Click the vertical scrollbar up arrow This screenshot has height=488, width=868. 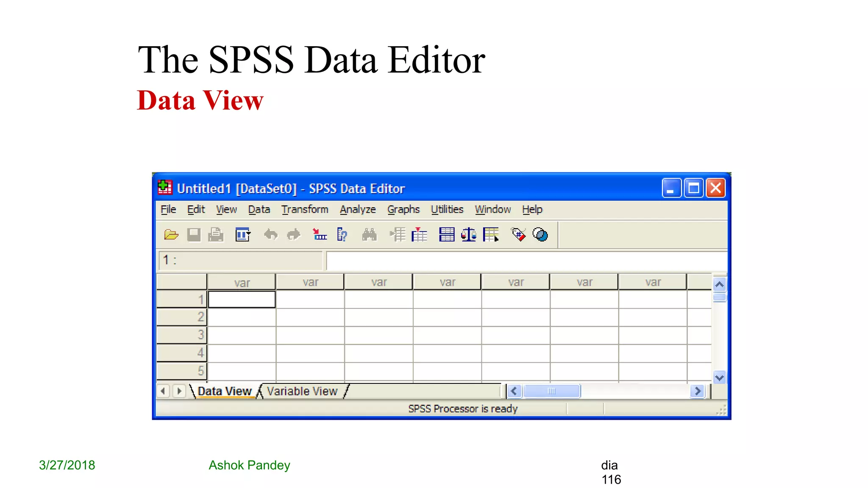tap(719, 284)
